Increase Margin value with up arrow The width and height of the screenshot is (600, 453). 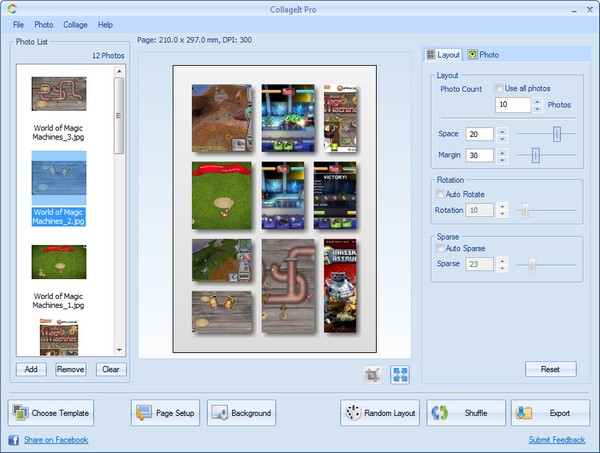(x=502, y=151)
